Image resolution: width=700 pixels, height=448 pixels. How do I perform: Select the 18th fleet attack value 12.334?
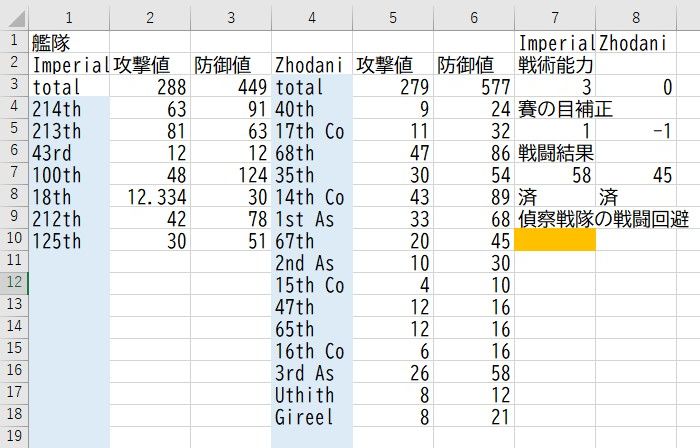tap(150, 196)
